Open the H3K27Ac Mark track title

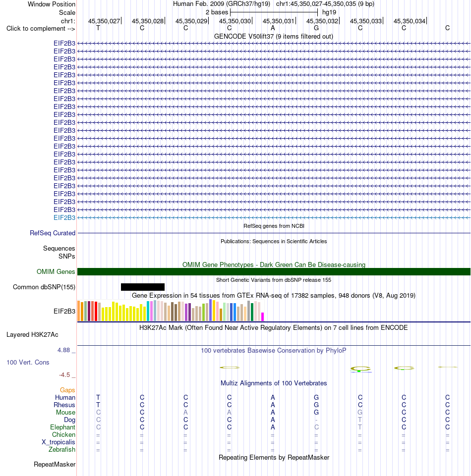pyautogui.click(x=274, y=327)
